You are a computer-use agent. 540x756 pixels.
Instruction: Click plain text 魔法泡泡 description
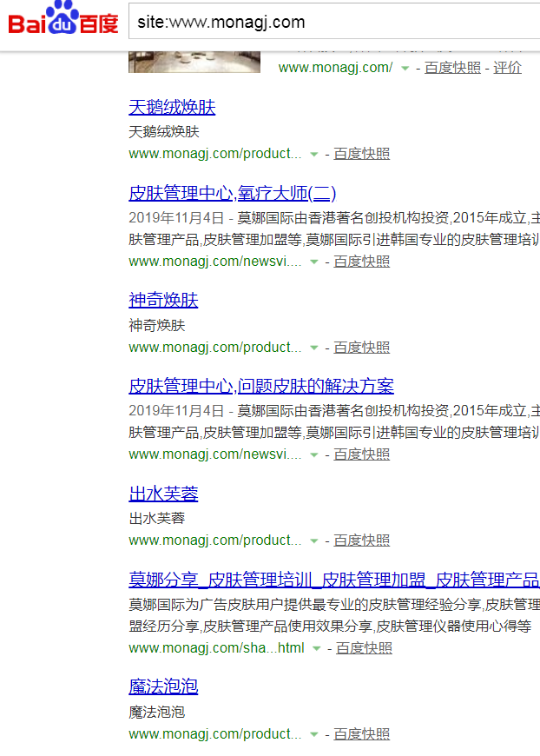click(x=157, y=713)
